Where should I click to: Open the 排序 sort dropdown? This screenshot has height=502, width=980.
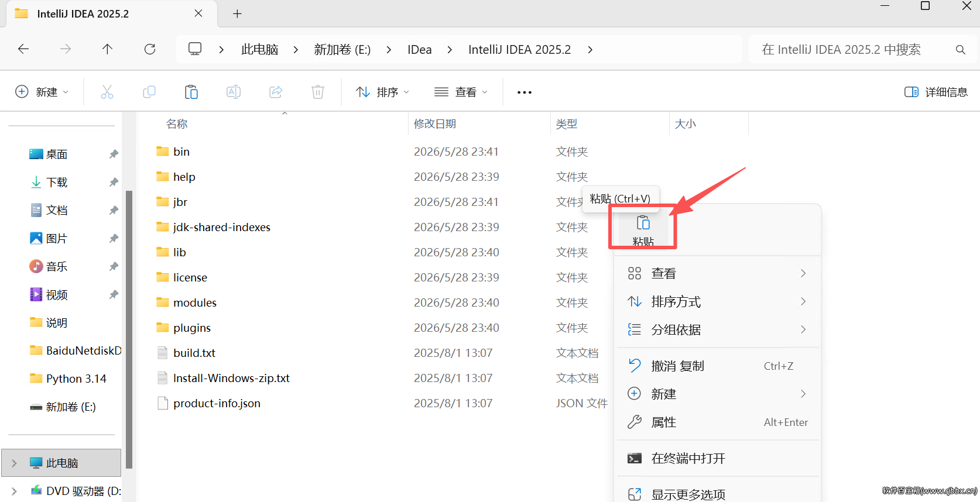pos(383,92)
